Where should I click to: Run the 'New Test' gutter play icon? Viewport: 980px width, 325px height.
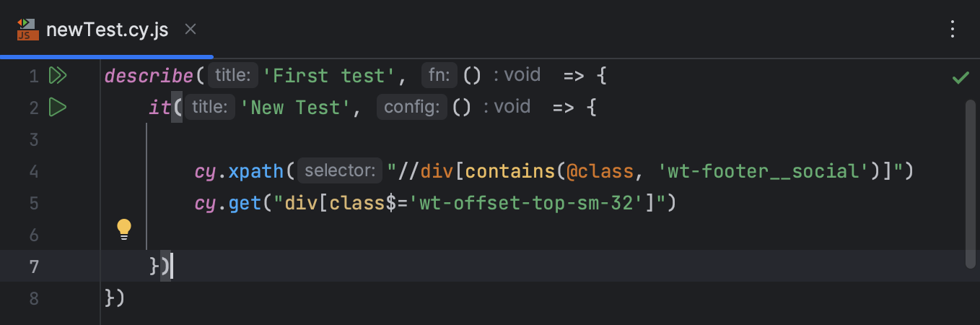pos(58,108)
